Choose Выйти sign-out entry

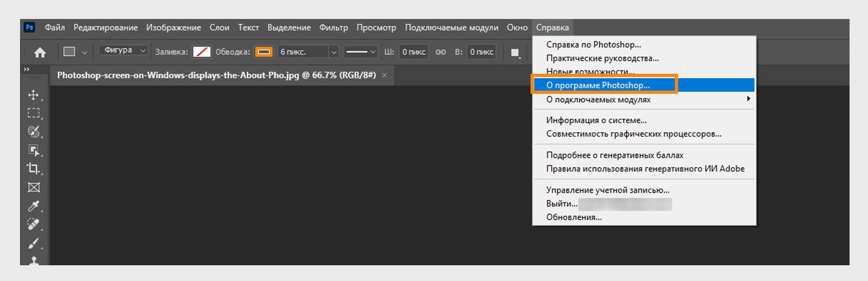point(644,204)
